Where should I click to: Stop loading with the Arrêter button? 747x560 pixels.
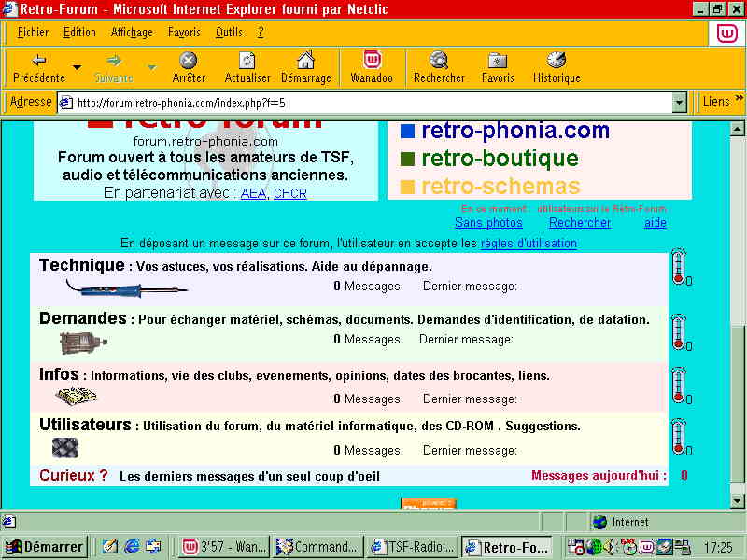[x=189, y=67]
